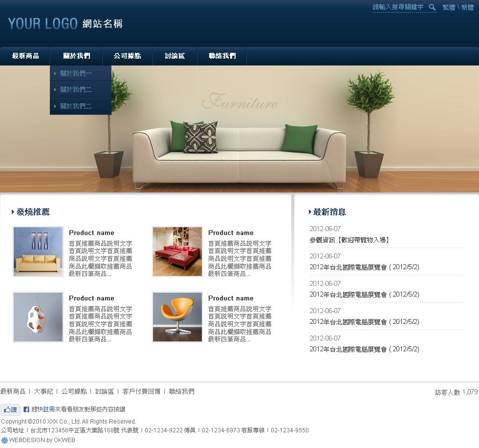This screenshot has height=448, width=479.
Task: Click the search magnifier icon
Action: [432, 7]
